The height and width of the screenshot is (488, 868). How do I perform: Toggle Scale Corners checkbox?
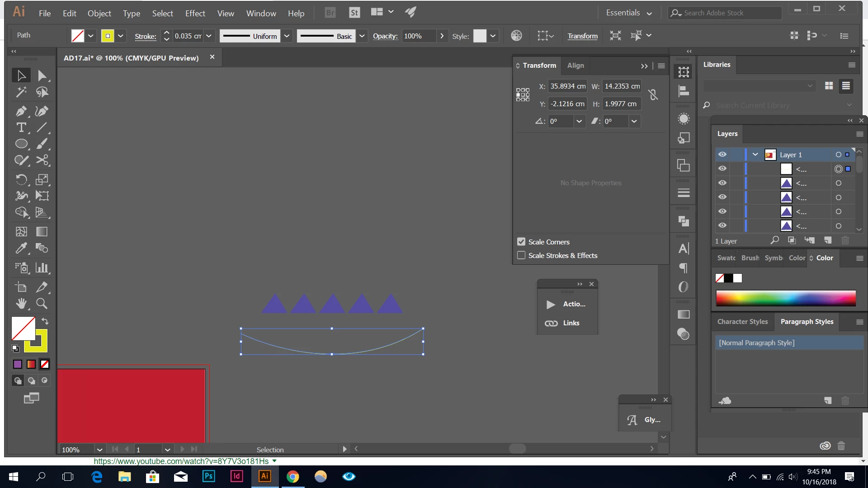point(521,242)
